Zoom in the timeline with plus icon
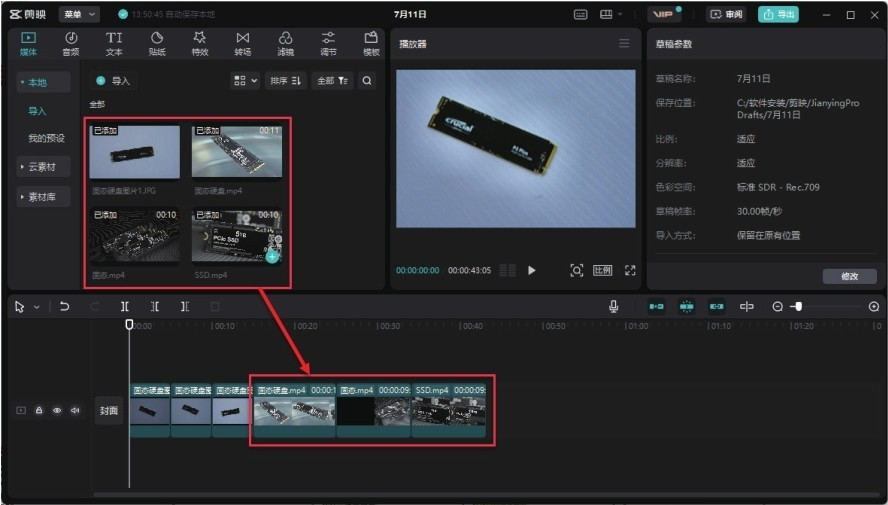This screenshot has height=505, width=888. coord(874,307)
